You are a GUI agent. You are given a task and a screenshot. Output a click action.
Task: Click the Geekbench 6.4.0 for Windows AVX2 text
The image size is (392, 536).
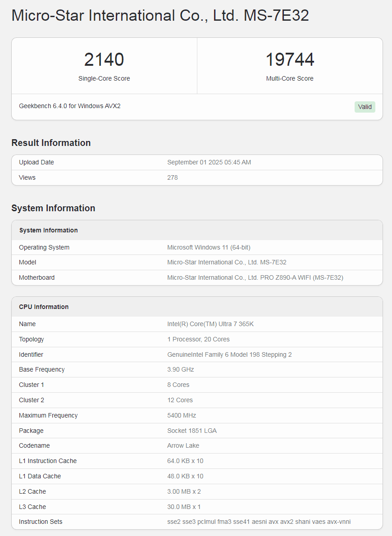70,106
